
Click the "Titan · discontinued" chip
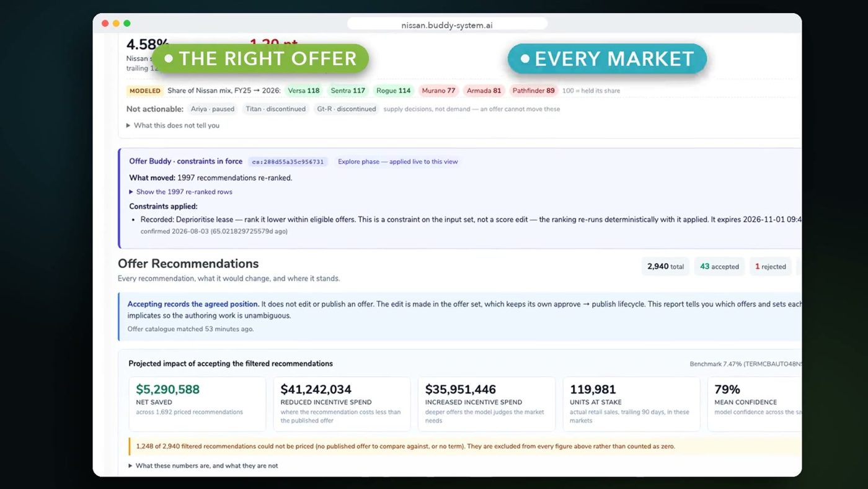point(275,109)
